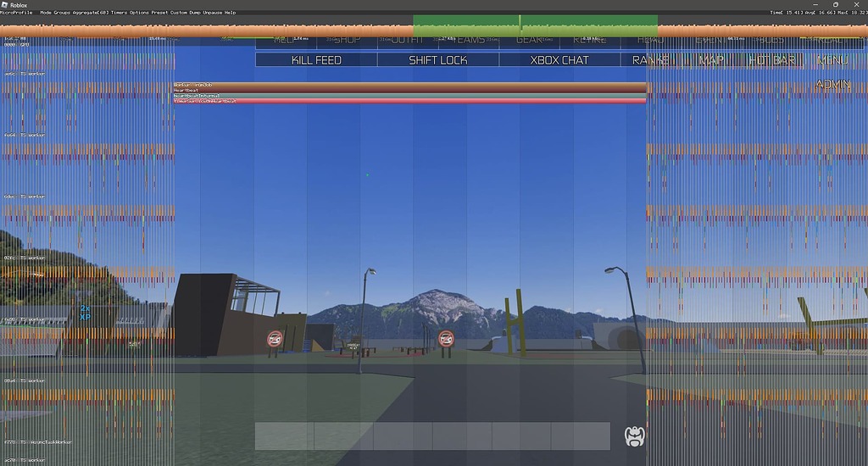Open the ADMIN panel
The height and width of the screenshot is (466, 868).
tap(832, 84)
